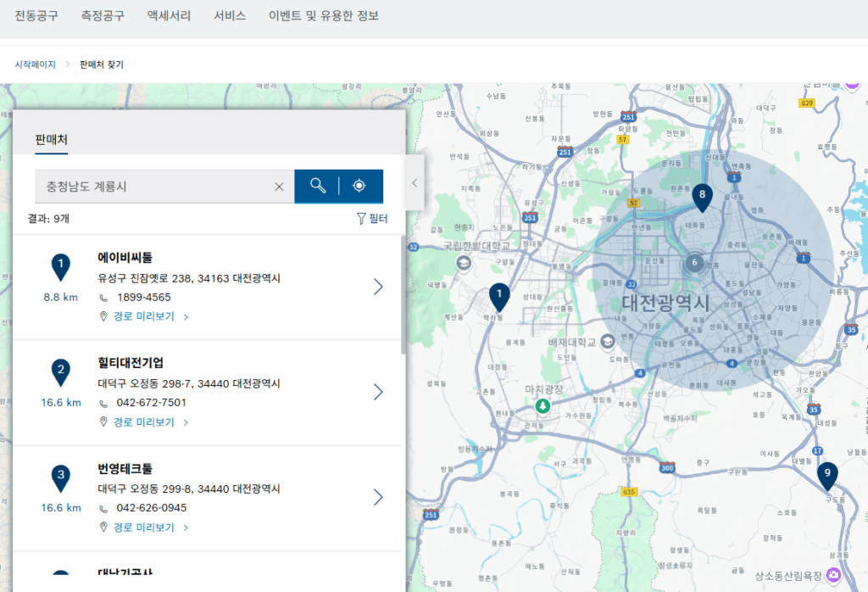Click the 국립한밭대학교 school icon on map
The width and height of the screenshot is (868, 592).
click(x=464, y=262)
